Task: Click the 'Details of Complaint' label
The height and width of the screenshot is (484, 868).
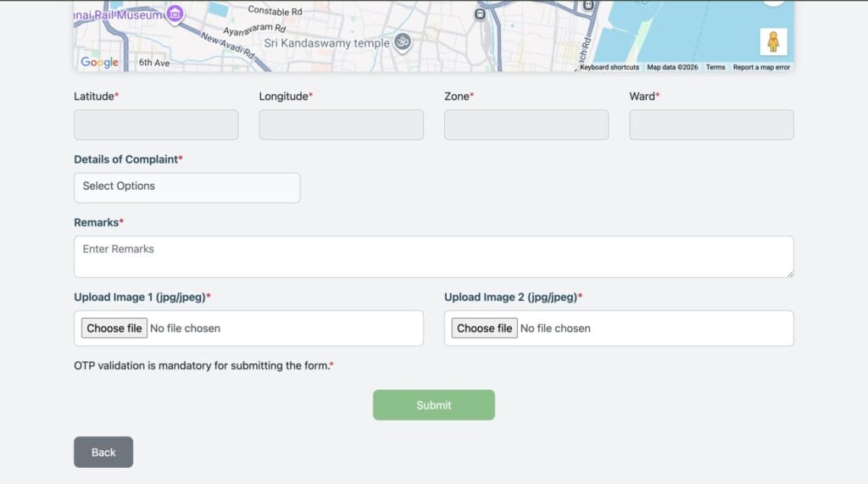Action: tap(129, 159)
